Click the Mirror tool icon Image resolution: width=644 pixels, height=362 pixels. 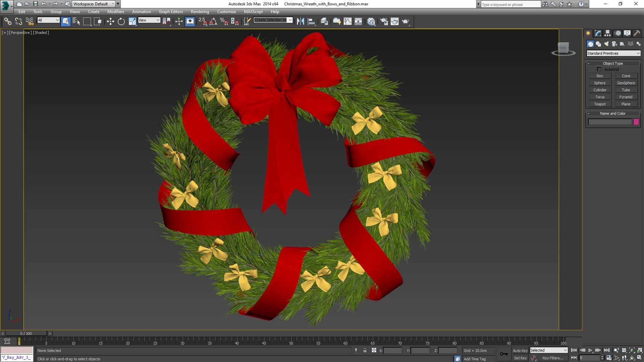pos(301,21)
